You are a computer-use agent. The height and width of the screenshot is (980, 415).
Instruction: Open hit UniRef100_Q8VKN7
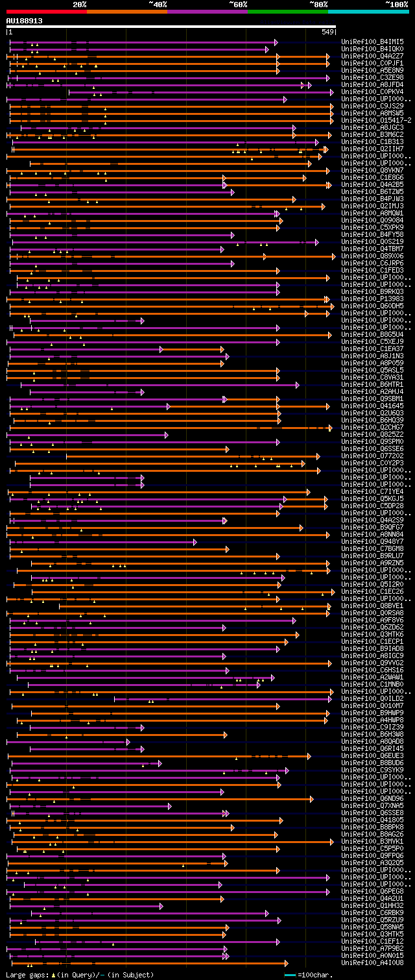click(372, 170)
